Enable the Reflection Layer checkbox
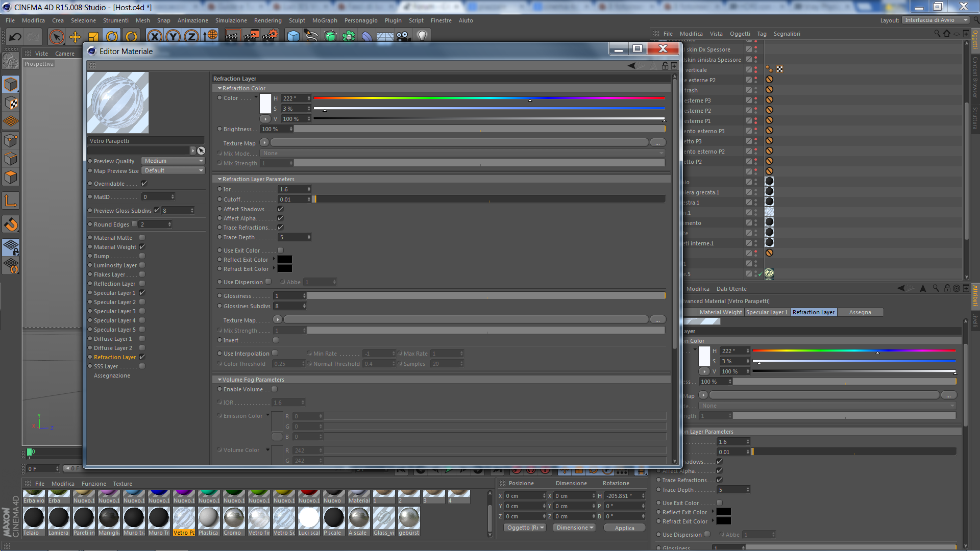 point(142,284)
